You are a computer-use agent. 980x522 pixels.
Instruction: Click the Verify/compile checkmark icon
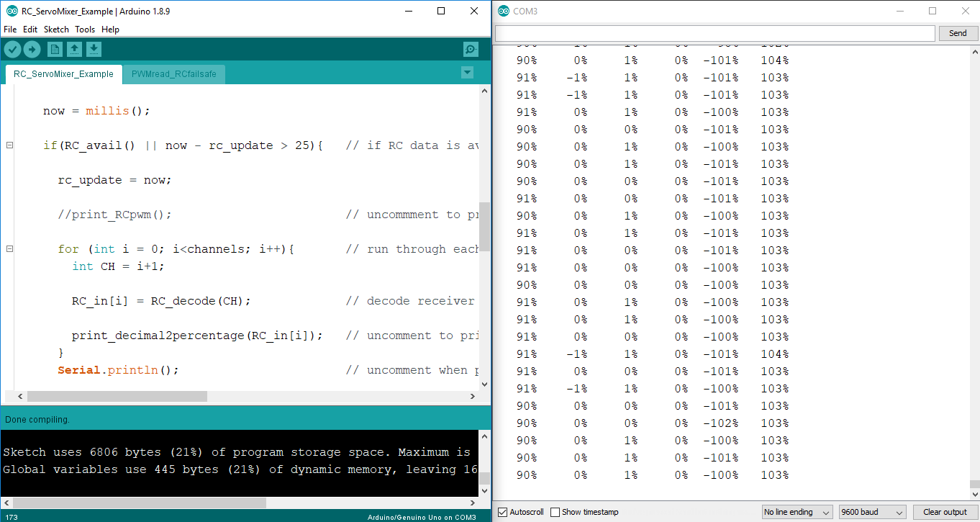coord(12,49)
